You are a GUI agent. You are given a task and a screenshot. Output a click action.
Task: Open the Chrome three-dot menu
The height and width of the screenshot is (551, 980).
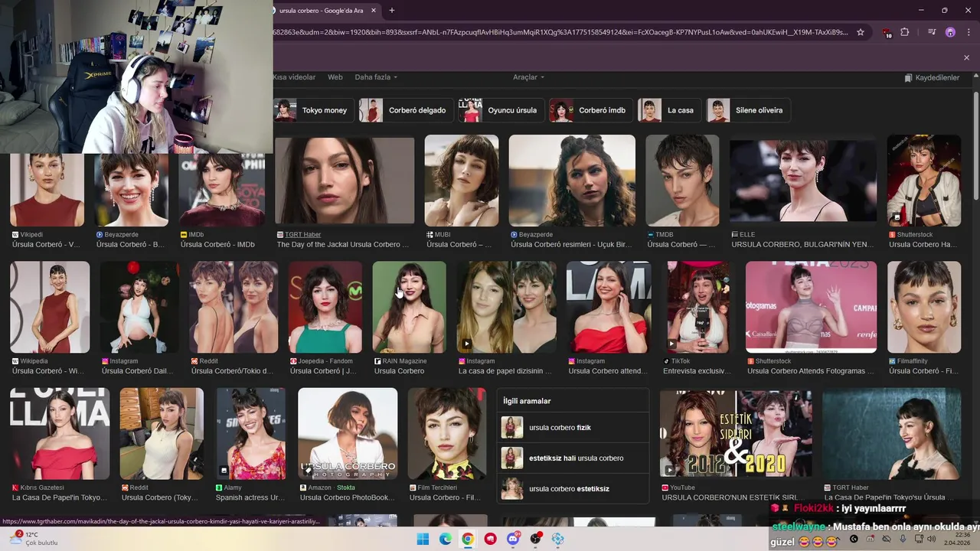[968, 32]
